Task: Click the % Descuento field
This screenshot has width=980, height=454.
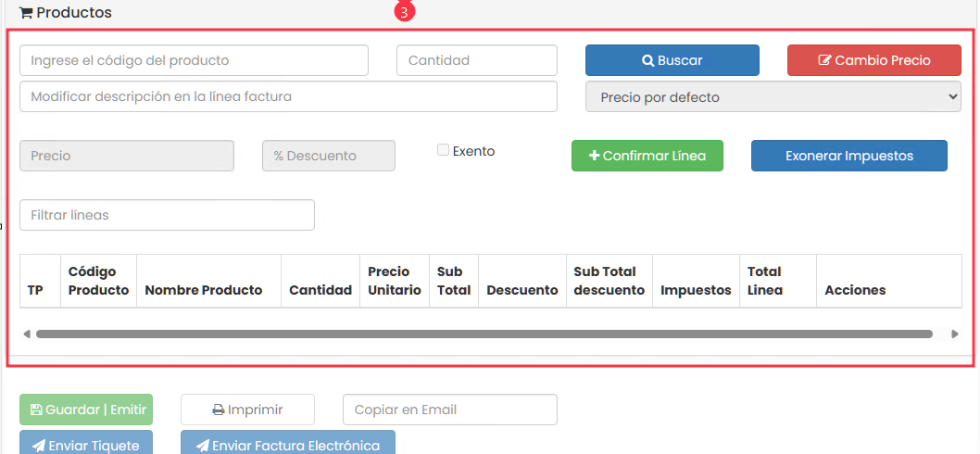Action: coord(329,156)
